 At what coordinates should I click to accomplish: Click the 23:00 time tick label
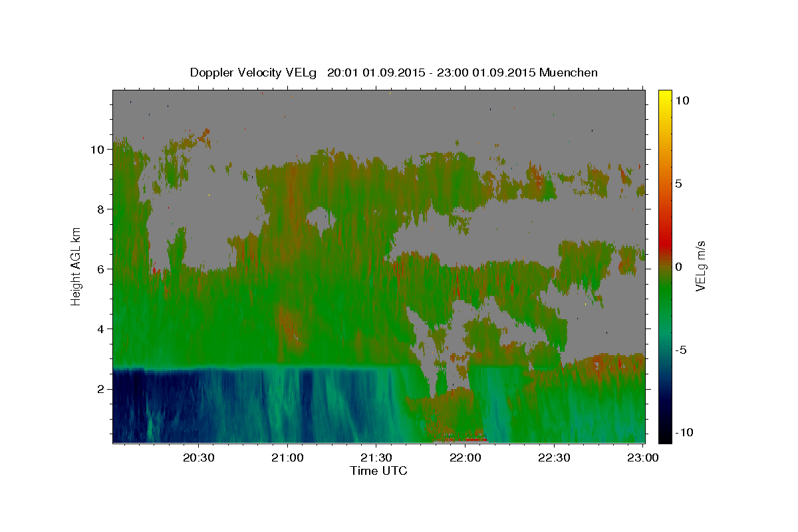[x=644, y=458]
